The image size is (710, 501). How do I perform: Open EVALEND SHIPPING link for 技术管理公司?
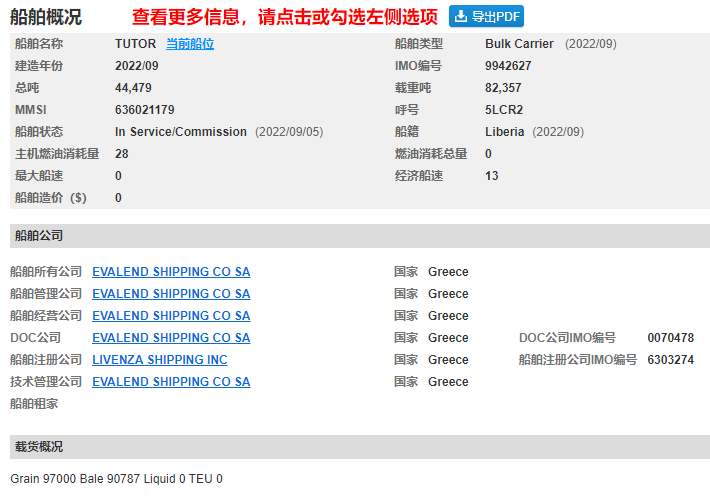point(171,382)
